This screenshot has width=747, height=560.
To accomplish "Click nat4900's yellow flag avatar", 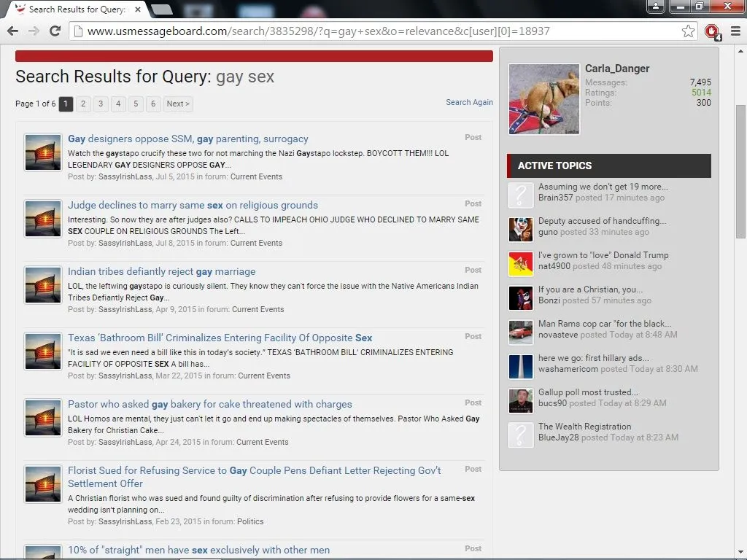I will (521, 263).
